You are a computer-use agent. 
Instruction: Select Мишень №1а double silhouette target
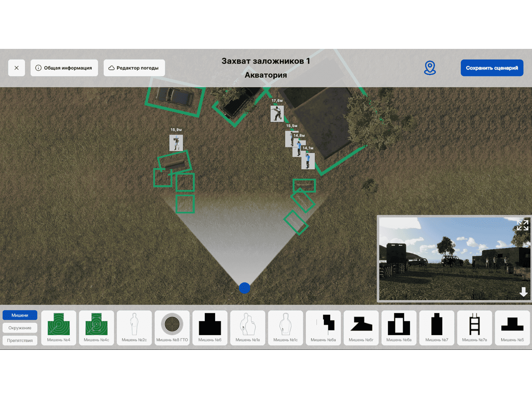[247, 328]
